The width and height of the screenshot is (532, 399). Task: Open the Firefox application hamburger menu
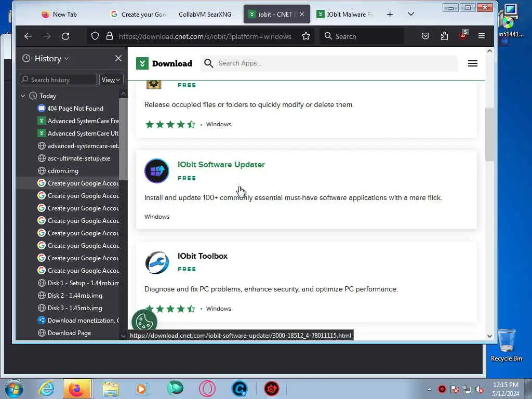pyautogui.click(x=482, y=36)
